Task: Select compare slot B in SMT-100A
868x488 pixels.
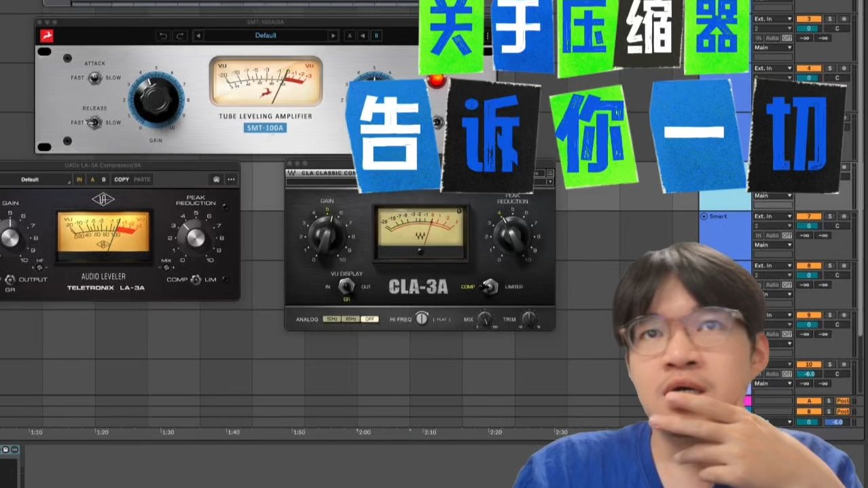Action: (x=376, y=35)
